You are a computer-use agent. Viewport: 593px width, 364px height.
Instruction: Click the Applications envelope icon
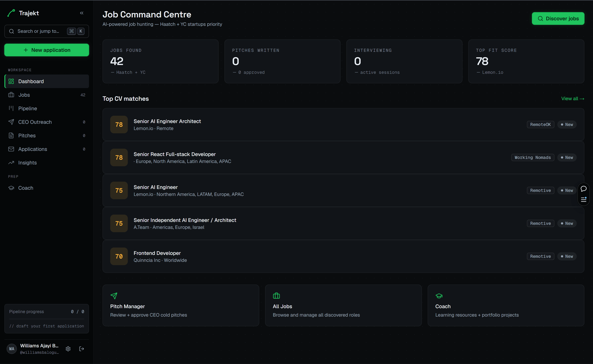tap(11, 149)
